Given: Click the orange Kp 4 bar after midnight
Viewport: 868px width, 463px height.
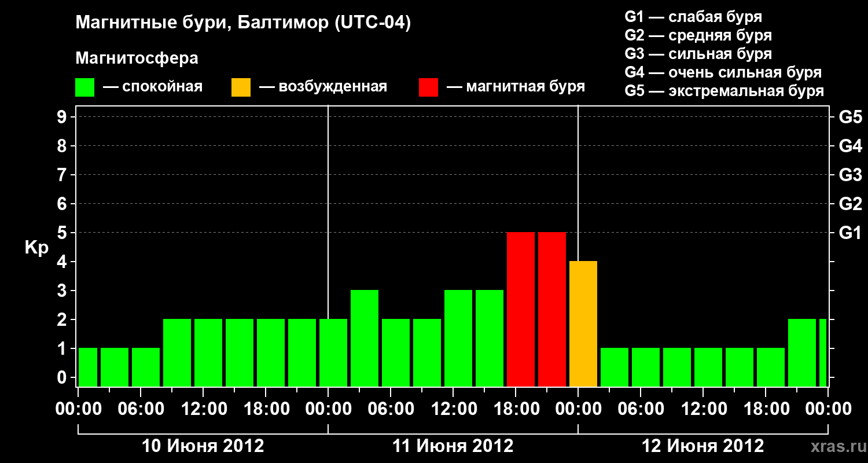Looking at the screenshot, I should tap(583, 324).
